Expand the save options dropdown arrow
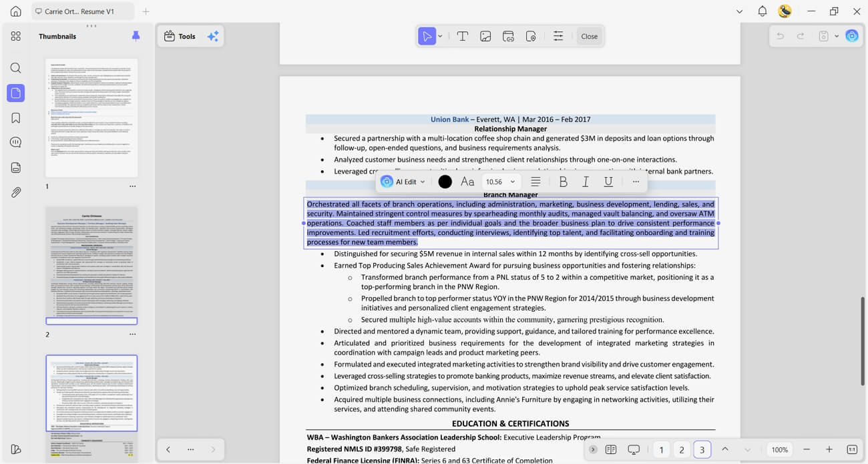The height and width of the screenshot is (464, 868). (x=837, y=36)
